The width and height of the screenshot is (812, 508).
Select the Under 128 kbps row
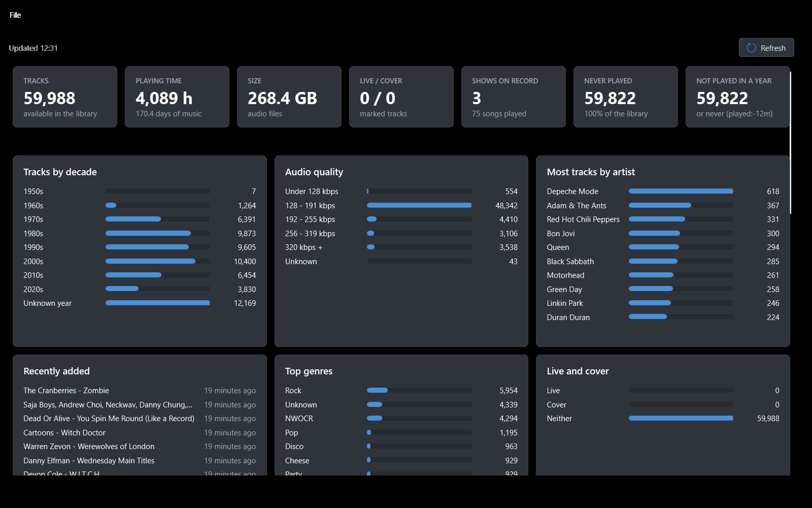click(x=401, y=192)
